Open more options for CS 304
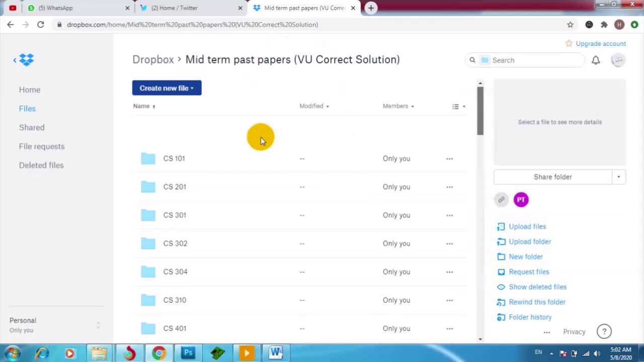644x362 pixels. tap(449, 272)
